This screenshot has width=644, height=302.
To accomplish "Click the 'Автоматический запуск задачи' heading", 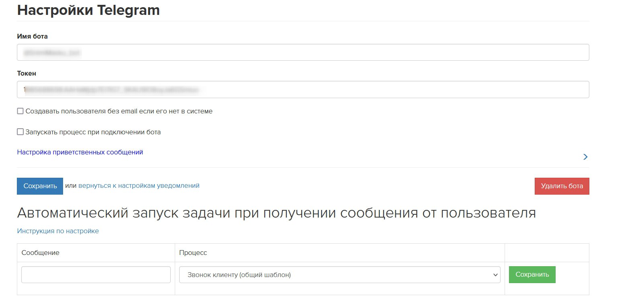I will (276, 213).
